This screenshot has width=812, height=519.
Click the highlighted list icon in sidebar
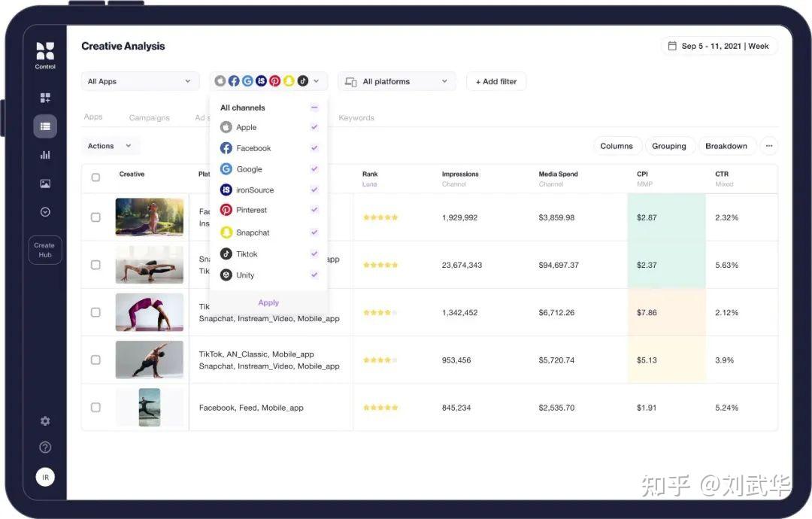(x=45, y=126)
